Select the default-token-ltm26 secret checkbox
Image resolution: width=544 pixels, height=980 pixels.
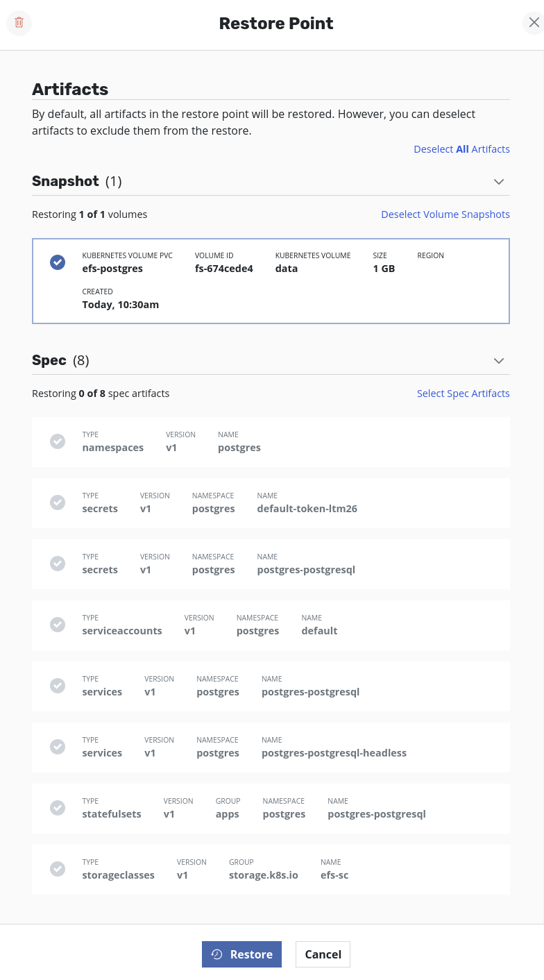point(58,502)
